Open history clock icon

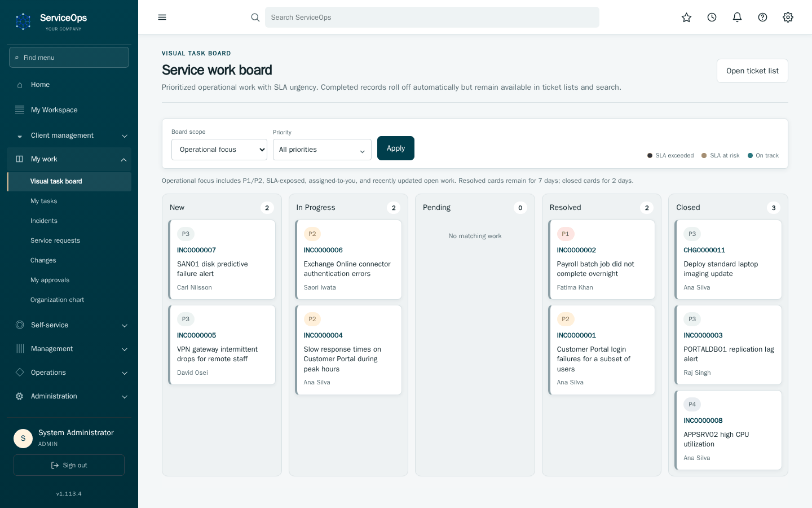point(712,17)
